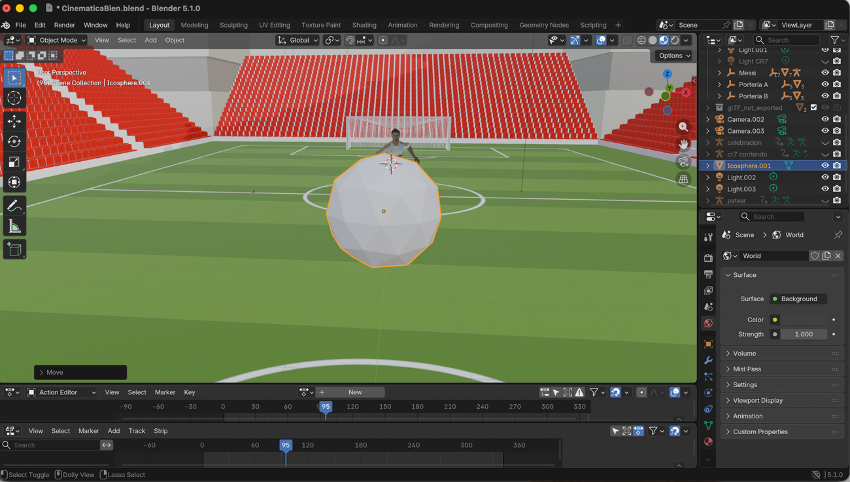Open viewport Options dropdown

coord(674,56)
